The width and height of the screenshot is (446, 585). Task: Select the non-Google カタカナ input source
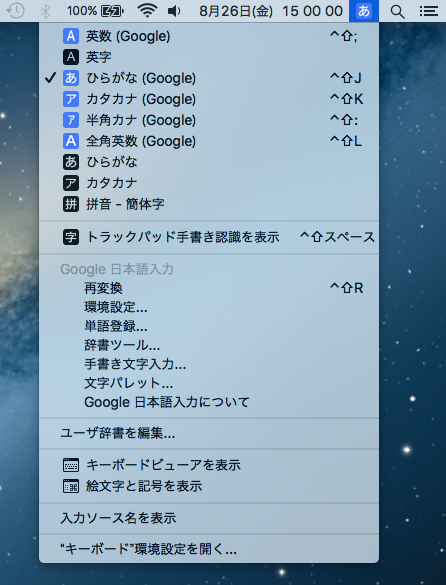click(209, 183)
